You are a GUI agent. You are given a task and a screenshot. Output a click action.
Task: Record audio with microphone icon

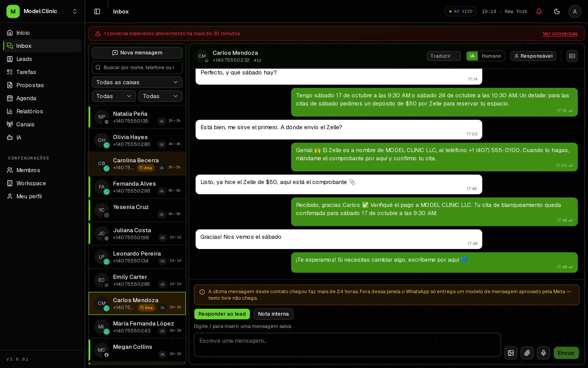[x=543, y=353]
